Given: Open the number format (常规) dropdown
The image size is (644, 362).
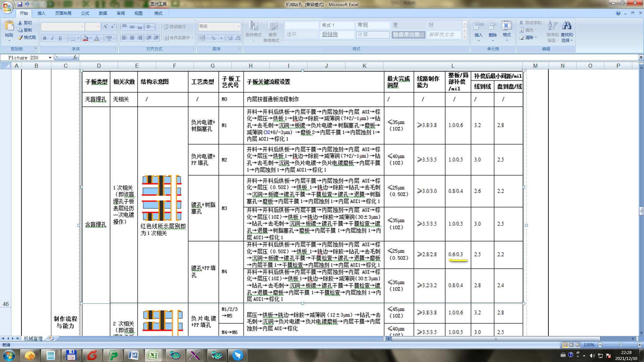Looking at the screenshot, I should pos(238,26).
